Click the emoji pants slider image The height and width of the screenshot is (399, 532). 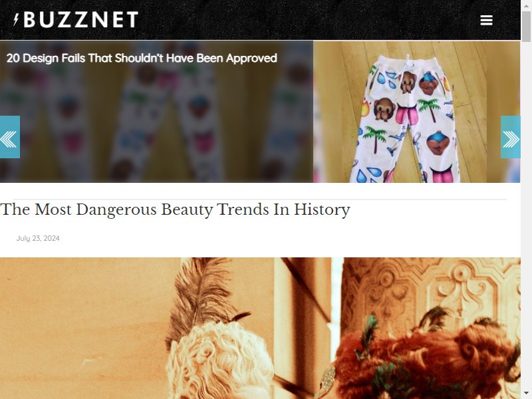click(417, 112)
